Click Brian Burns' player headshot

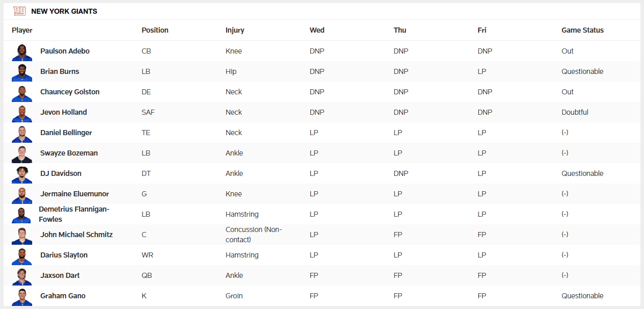(x=21, y=72)
